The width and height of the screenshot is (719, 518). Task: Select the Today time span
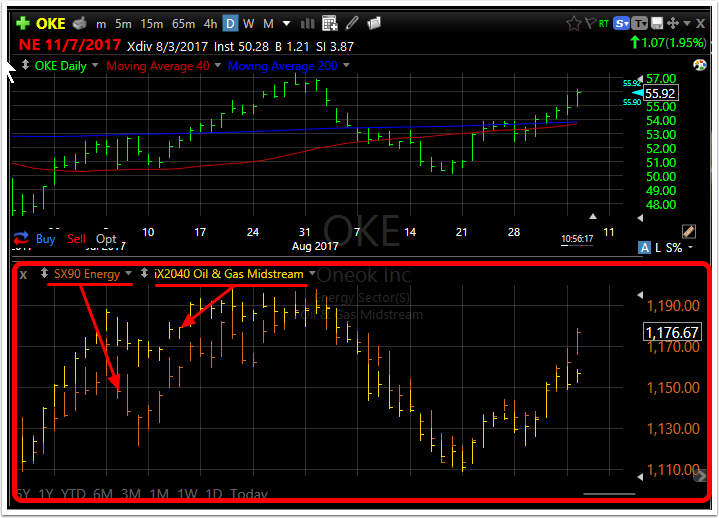249,494
